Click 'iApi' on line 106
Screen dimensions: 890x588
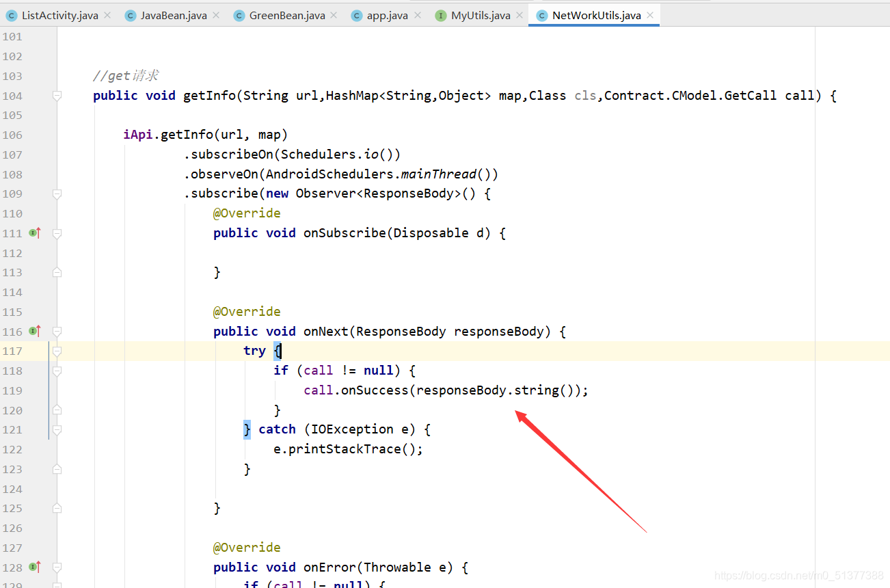point(138,135)
